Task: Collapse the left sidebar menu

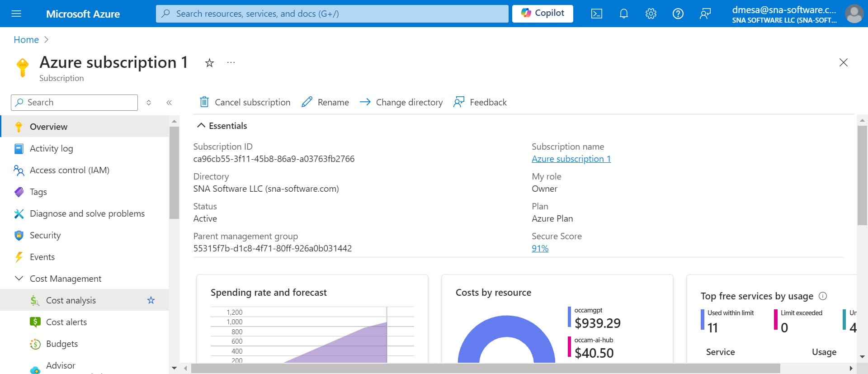Action: pos(169,103)
